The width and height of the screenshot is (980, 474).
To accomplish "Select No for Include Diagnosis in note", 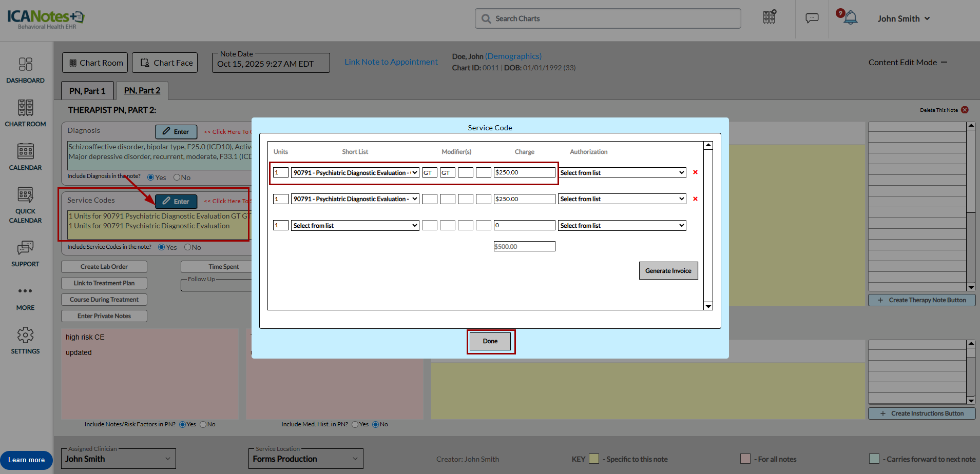I will (177, 177).
